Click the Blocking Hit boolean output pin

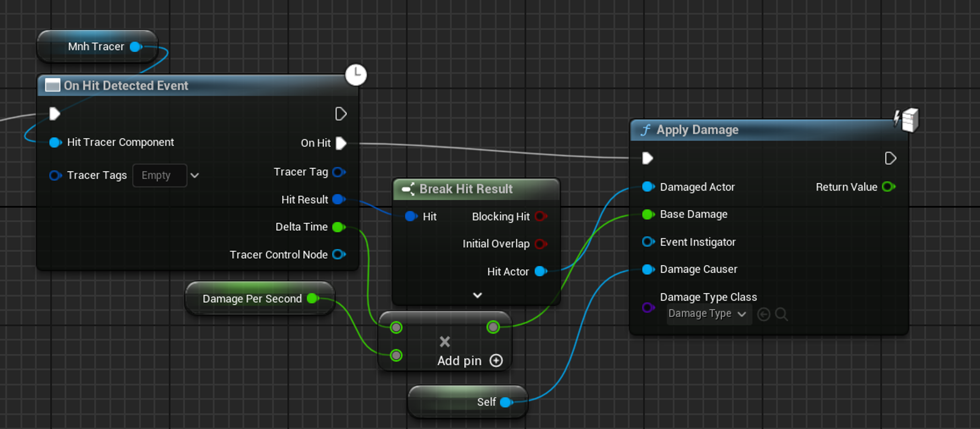(x=540, y=216)
